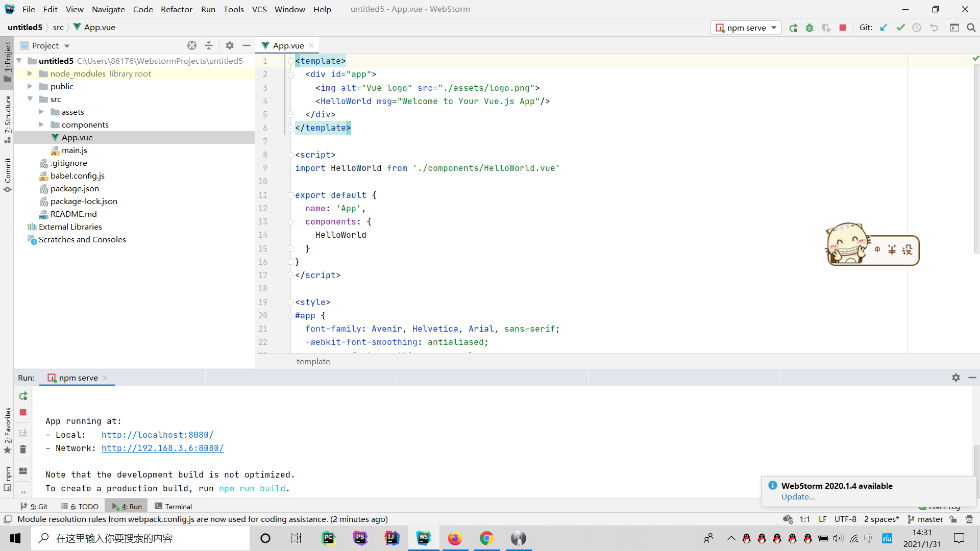
Task: Toggle the Commit tool window sidebar button
Action: tap(7, 174)
